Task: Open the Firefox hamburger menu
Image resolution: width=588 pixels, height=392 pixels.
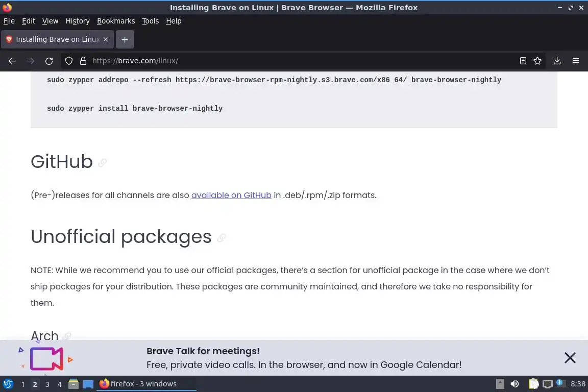Action: coord(576,61)
